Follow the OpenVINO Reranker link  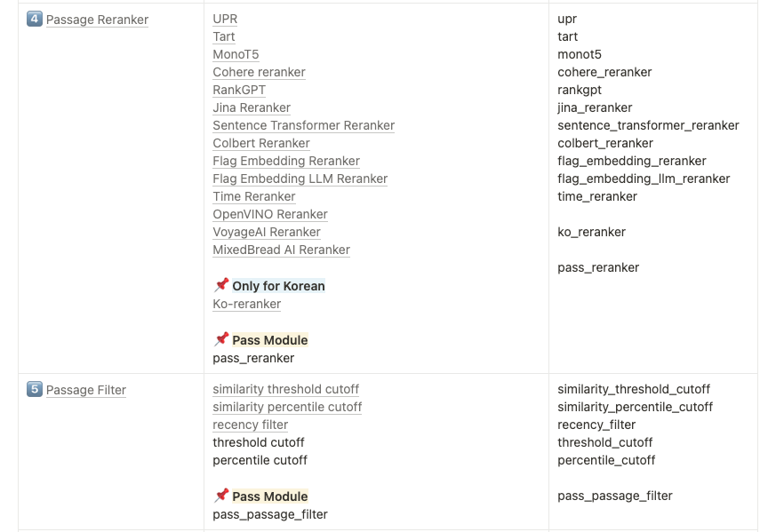(x=270, y=214)
